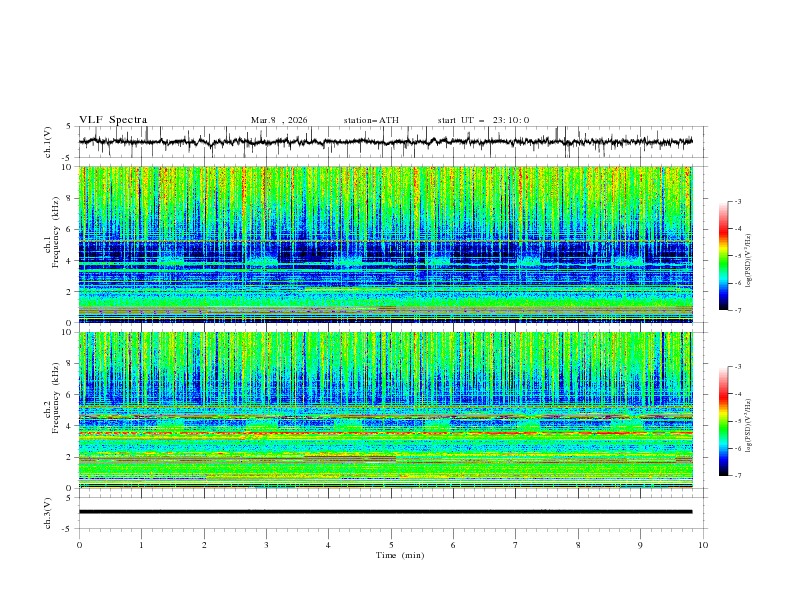
Task: Click the "-3" label on ch.1 colorbar
Action: click(738, 201)
